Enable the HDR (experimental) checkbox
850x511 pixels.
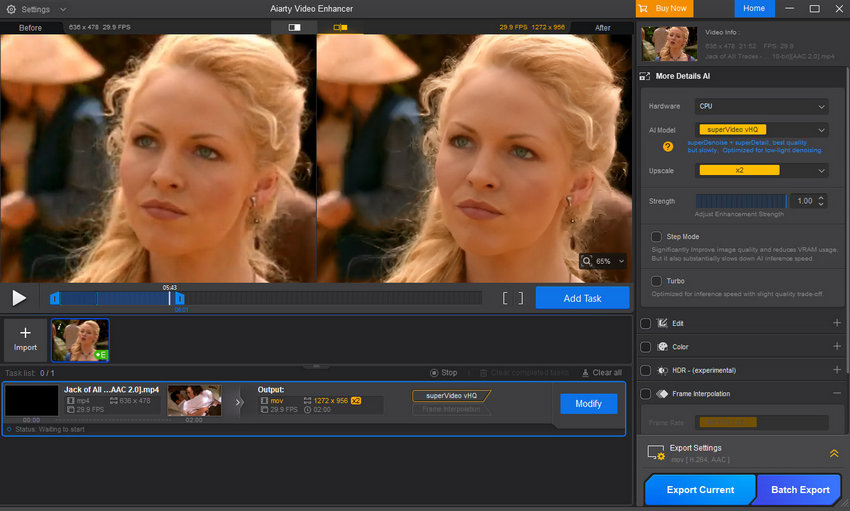click(646, 370)
